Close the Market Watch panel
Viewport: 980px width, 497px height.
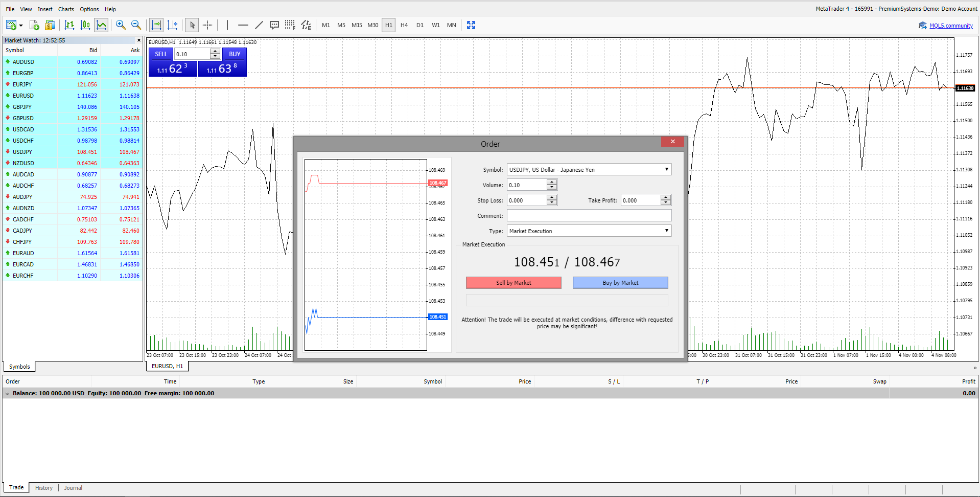pos(138,40)
